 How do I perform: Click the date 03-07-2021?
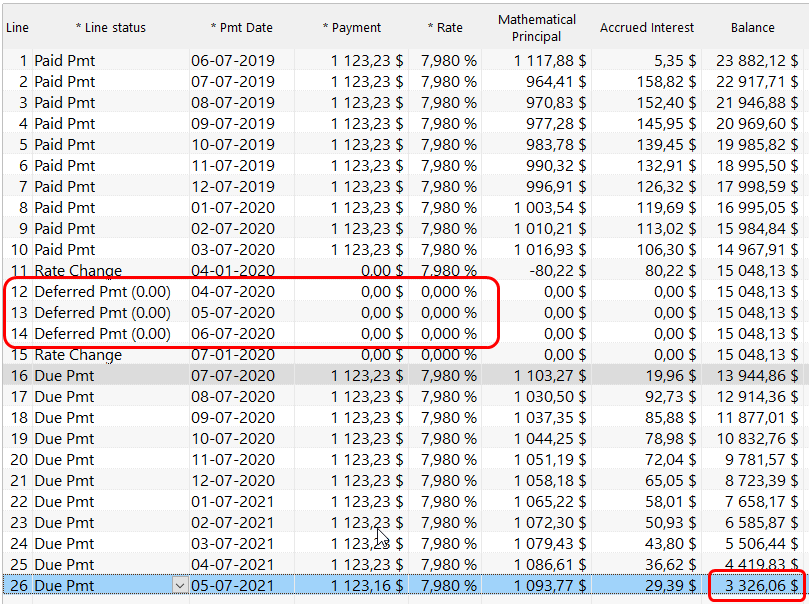(233, 544)
